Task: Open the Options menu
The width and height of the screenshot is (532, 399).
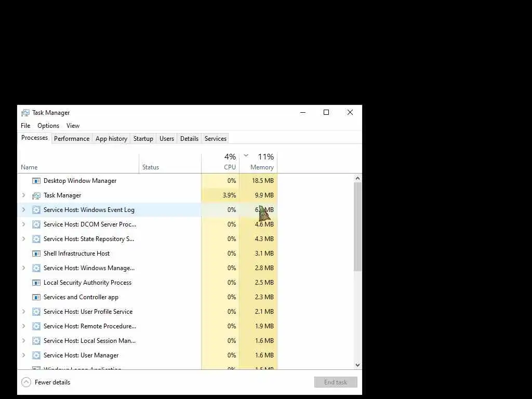Action: pyautogui.click(x=48, y=126)
